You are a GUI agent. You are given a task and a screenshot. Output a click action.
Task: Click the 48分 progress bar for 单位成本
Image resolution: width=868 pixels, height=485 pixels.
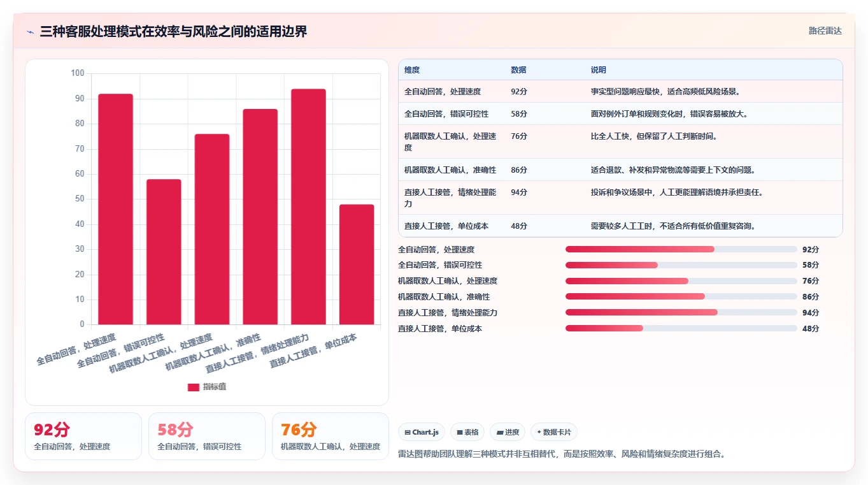pos(681,328)
